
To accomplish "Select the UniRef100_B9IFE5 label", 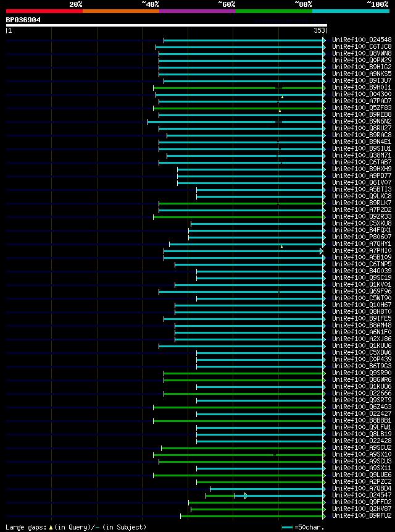I will [362, 319].
